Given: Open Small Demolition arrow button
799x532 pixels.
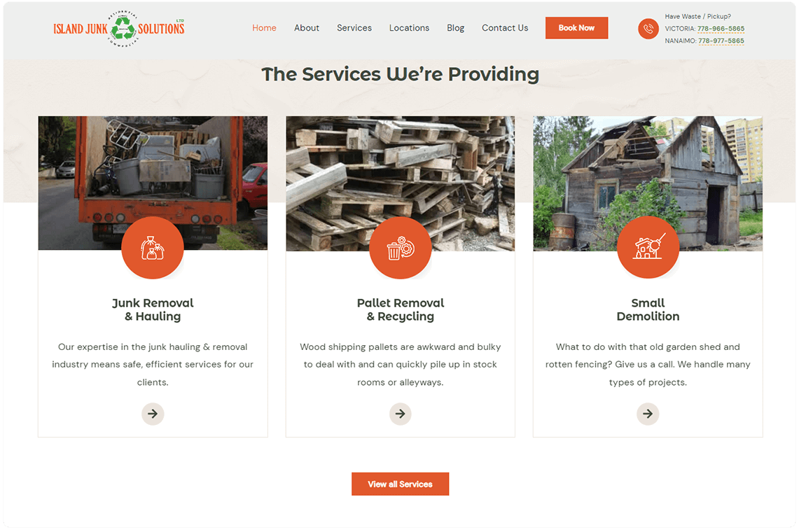Looking at the screenshot, I should 648,414.
